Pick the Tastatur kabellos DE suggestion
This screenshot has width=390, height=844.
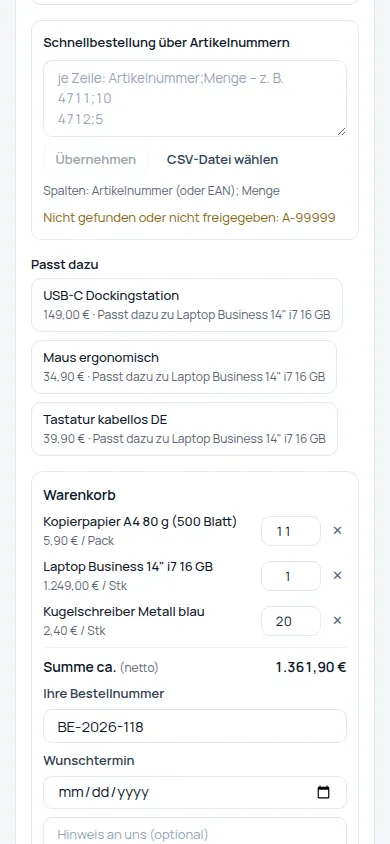(x=185, y=429)
